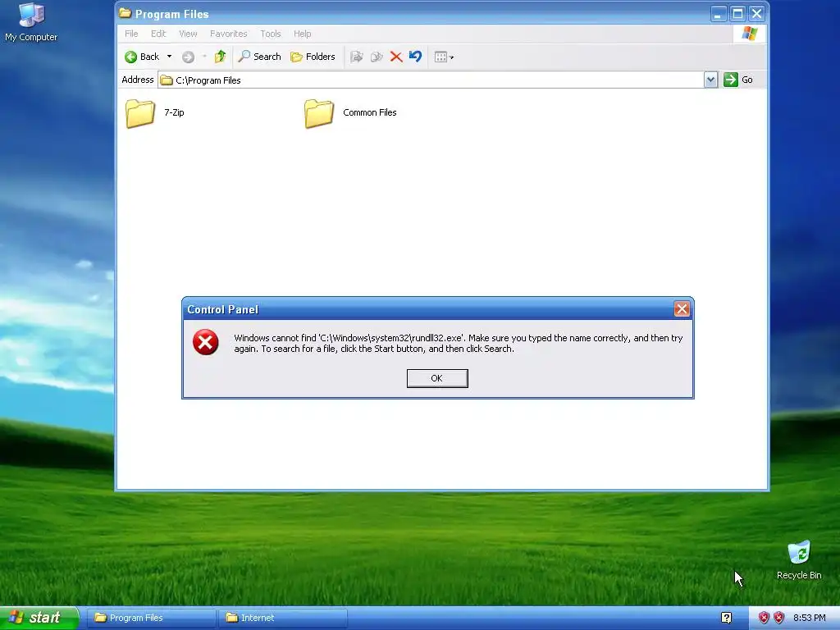Click the greyed Forward arrow button
Screen dimensions: 840x630
pyautogui.click(x=188, y=57)
